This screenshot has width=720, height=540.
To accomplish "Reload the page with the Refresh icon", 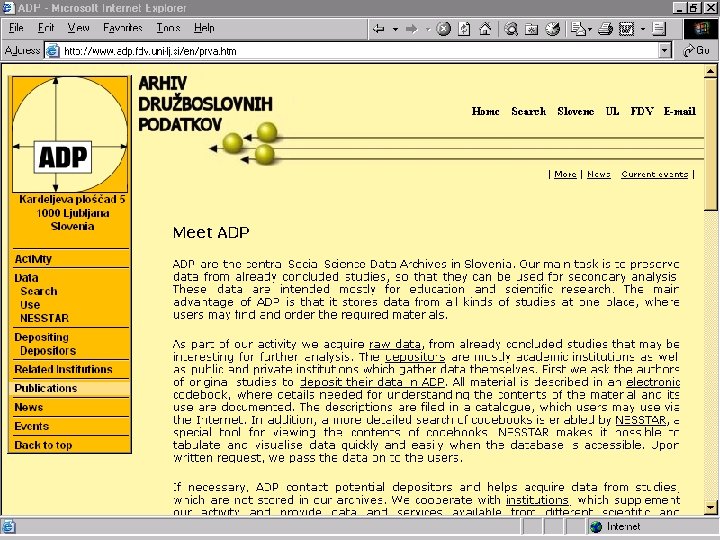I will (464, 28).
